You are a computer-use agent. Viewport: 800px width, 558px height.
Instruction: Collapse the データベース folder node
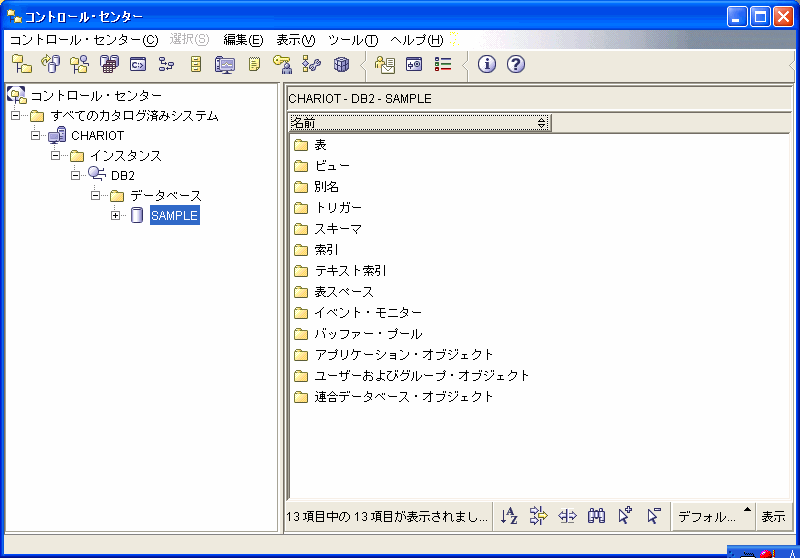pyautogui.click(x=95, y=195)
